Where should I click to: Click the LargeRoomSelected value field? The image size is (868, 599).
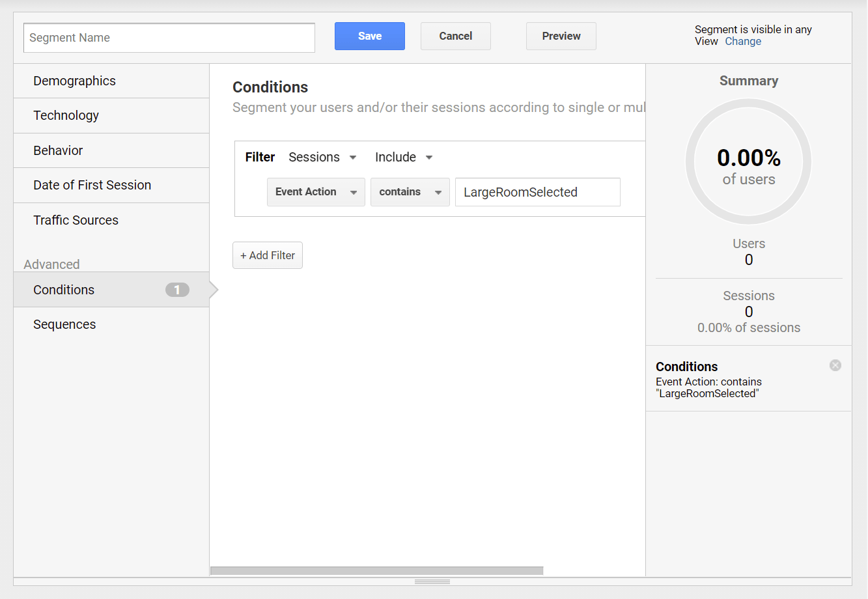(x=538, y=192)
